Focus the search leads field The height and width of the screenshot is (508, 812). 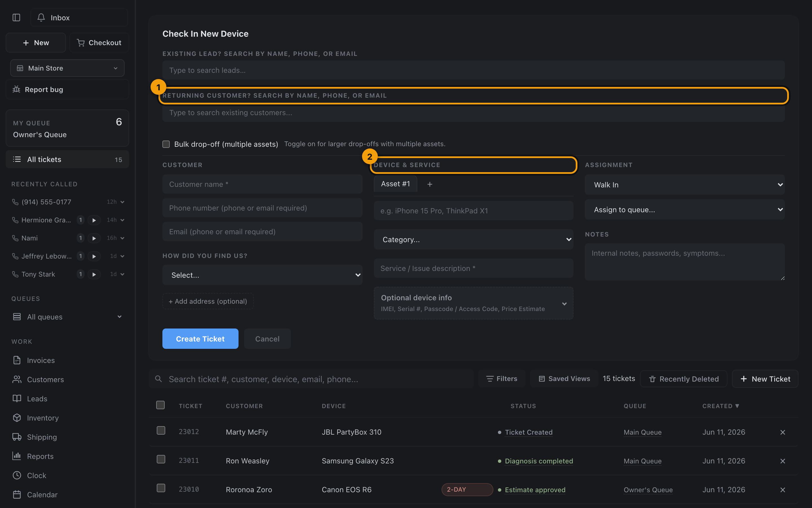473,70
